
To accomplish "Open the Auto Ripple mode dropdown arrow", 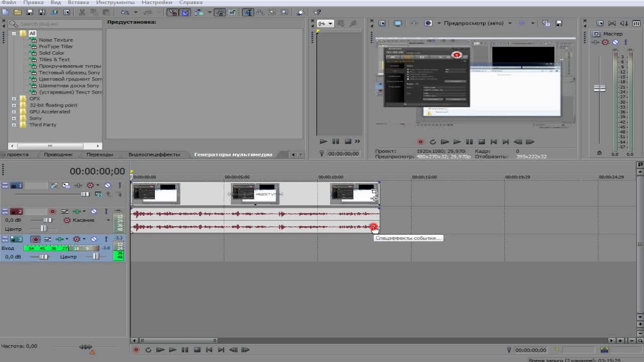I will coord(209,12).
